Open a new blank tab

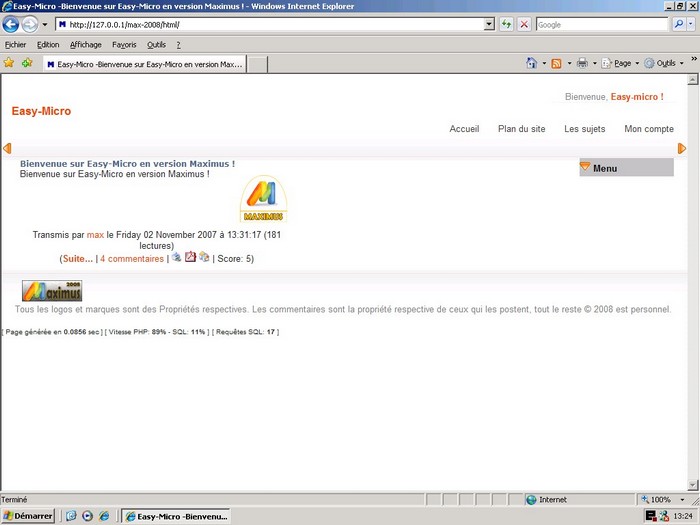point(258,65)
